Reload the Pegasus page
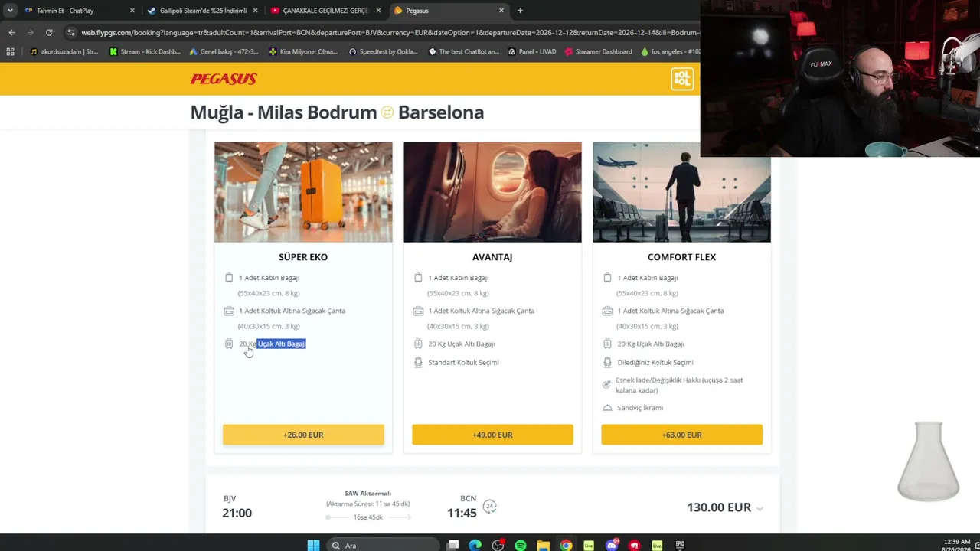Screen dimensions: 980x551 click(49, 32)
